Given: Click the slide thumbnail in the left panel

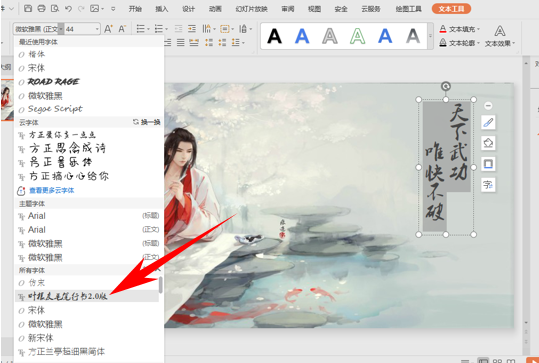Looking at the screenshot, I should tap(7, 100).
